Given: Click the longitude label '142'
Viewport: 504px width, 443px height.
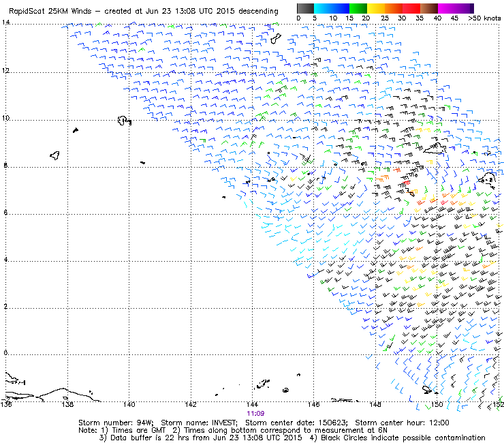Looking at the screenshot, I should click(191, 404).
